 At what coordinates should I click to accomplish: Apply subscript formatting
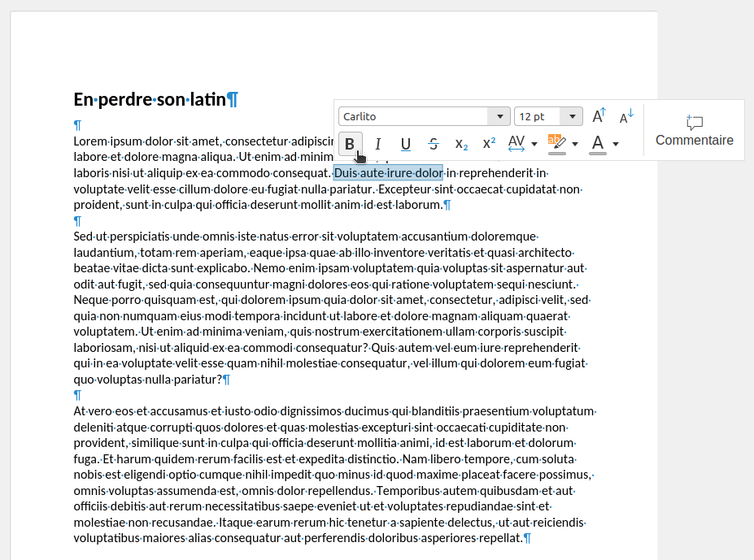461,144
